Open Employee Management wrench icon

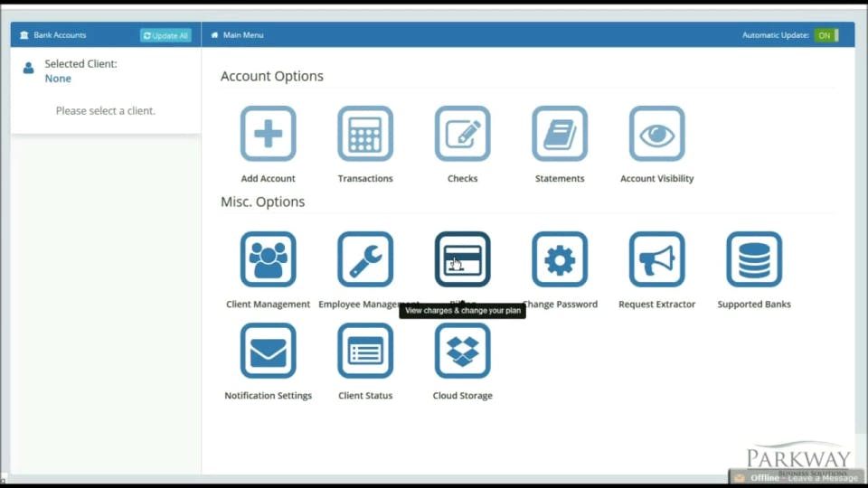365,259
